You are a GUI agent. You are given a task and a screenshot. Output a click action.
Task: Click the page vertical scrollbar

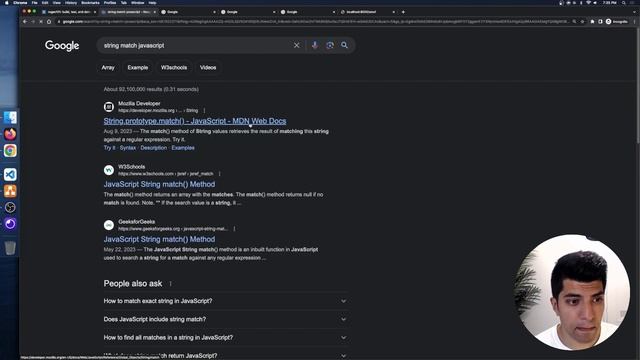(637, 86)
